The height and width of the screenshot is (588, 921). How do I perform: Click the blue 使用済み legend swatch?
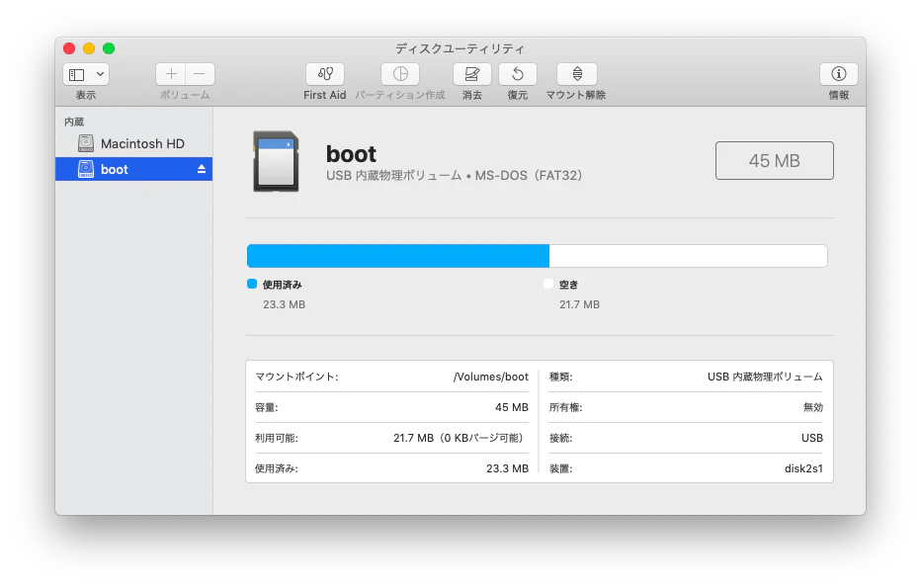[252, 284]
